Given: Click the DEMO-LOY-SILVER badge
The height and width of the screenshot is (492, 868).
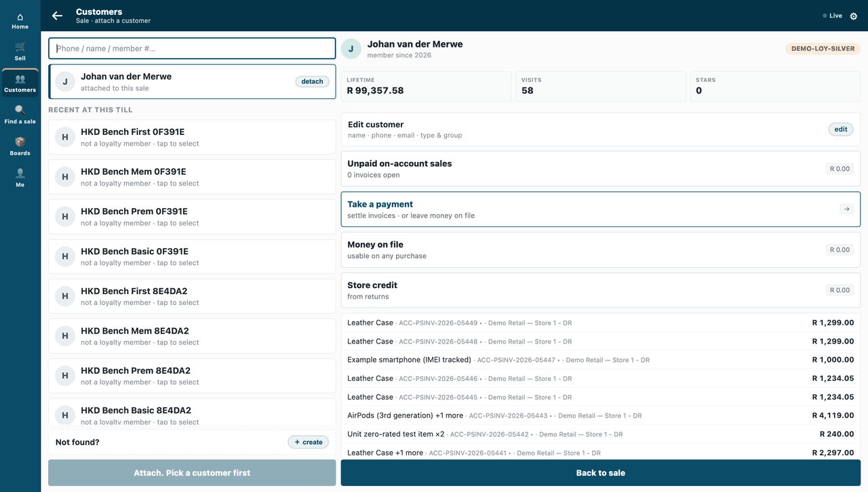Looking at the screenshot, I should pos(823,49).
